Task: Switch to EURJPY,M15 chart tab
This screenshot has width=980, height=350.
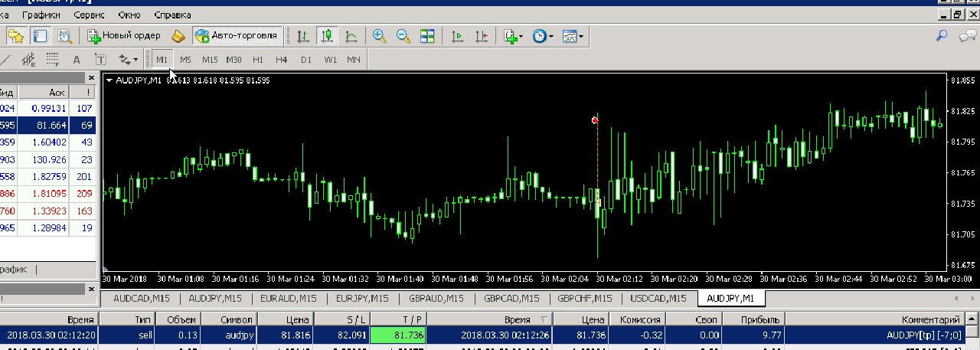Action: (x=362, y=299)
